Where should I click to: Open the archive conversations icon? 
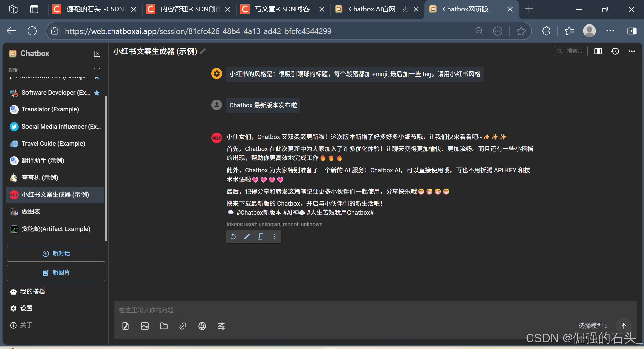97,70
